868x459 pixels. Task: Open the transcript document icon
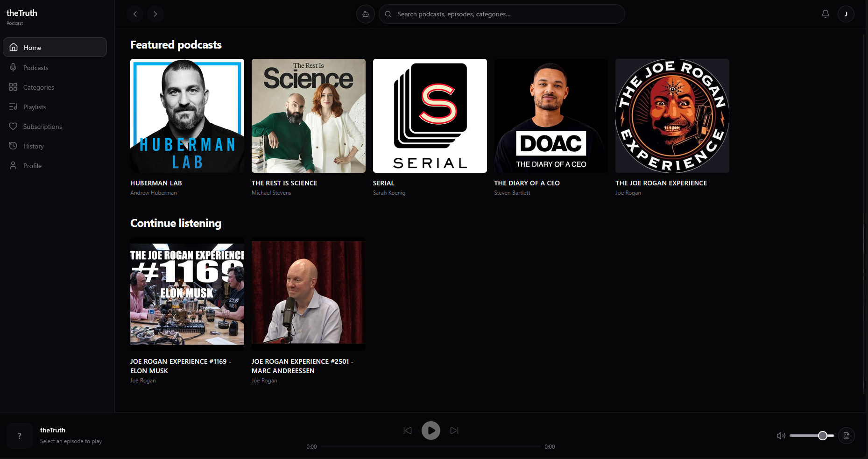(x=847, y=436)
